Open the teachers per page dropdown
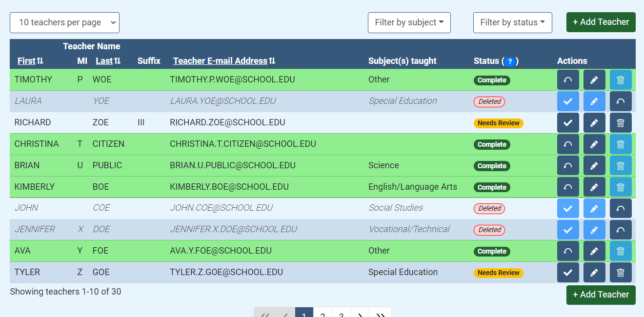The image size is (644, 317). click(64, 22)
